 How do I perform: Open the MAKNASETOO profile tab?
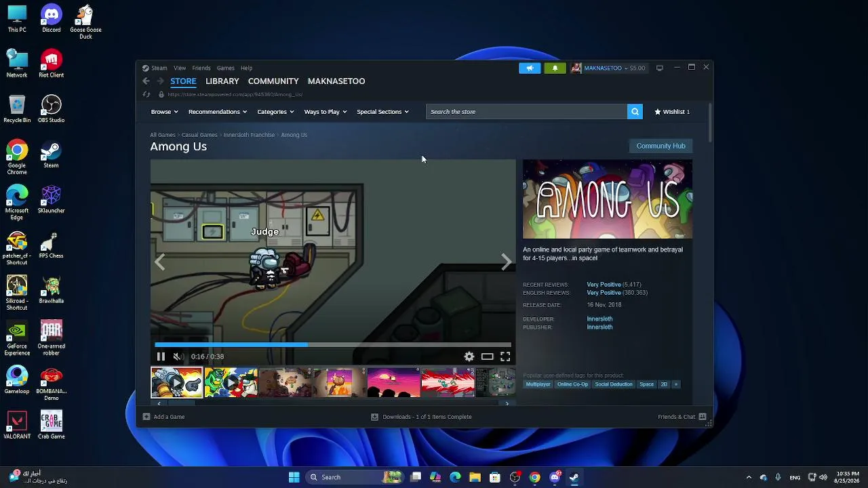coord(336,81)
